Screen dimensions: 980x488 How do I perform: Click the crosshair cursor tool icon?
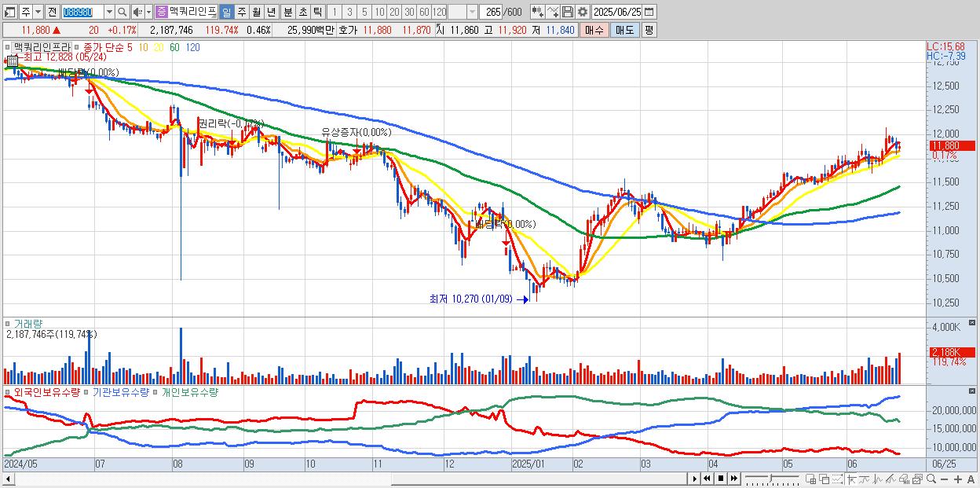click(x=851, y=479)
